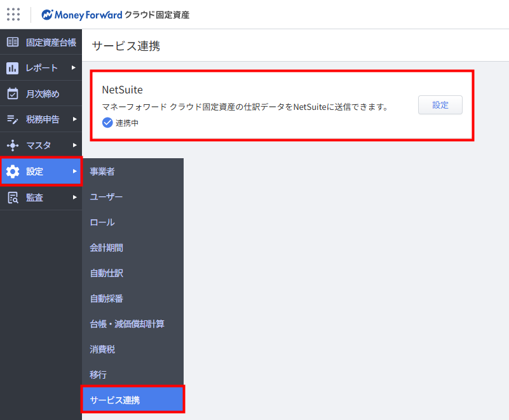Click the 税務申告 pencil list icon
The height and width of the screenshot is (420, 509).
point(13,119)
